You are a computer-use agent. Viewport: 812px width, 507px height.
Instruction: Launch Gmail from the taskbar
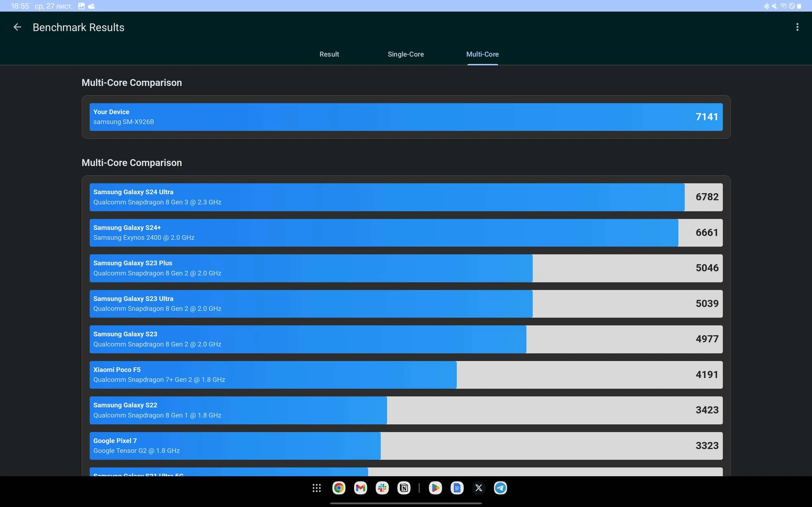pos(360,488)
